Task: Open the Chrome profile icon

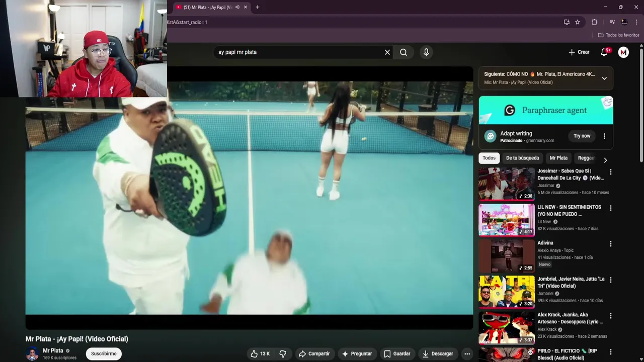Action: point(624,22)
